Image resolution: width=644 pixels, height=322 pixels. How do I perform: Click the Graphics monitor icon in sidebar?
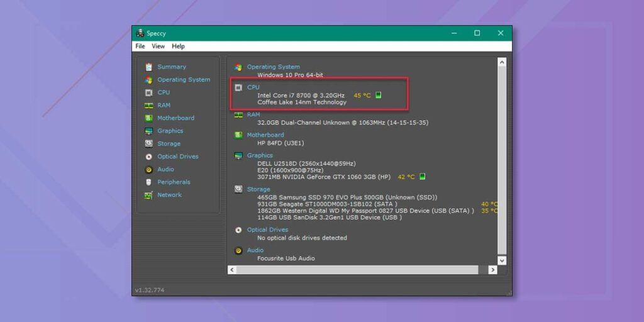click(148, 131)
